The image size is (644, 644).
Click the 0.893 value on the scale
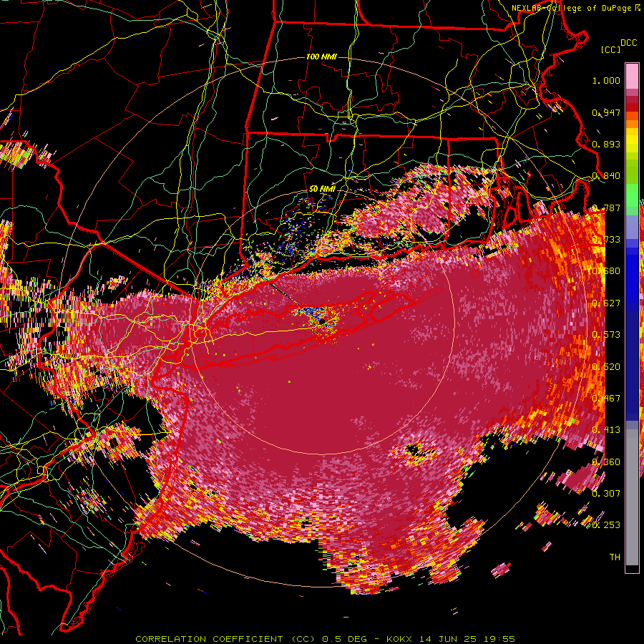point(606,144)
